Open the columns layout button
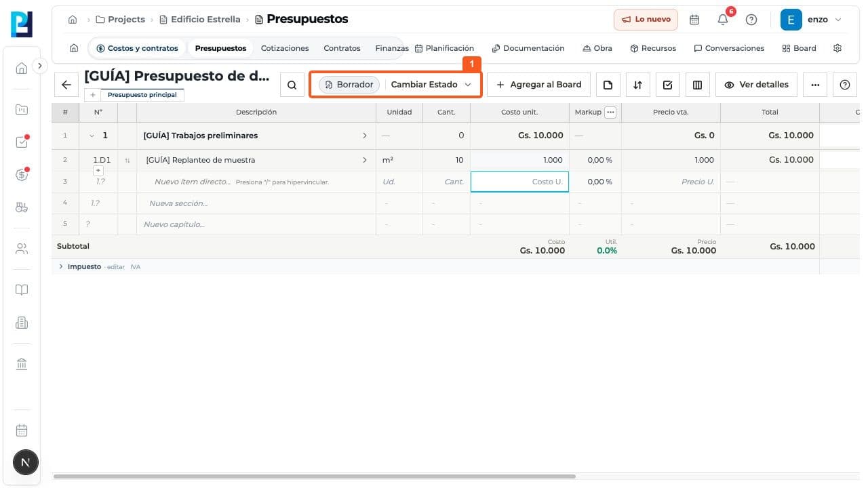868x488 pixels. click(698, 85)
